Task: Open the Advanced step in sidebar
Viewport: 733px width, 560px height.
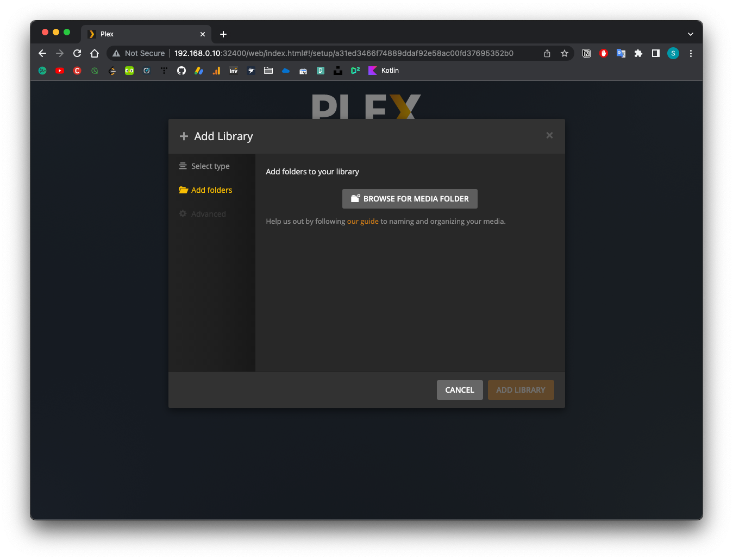Action: click(x=202, y=214)
